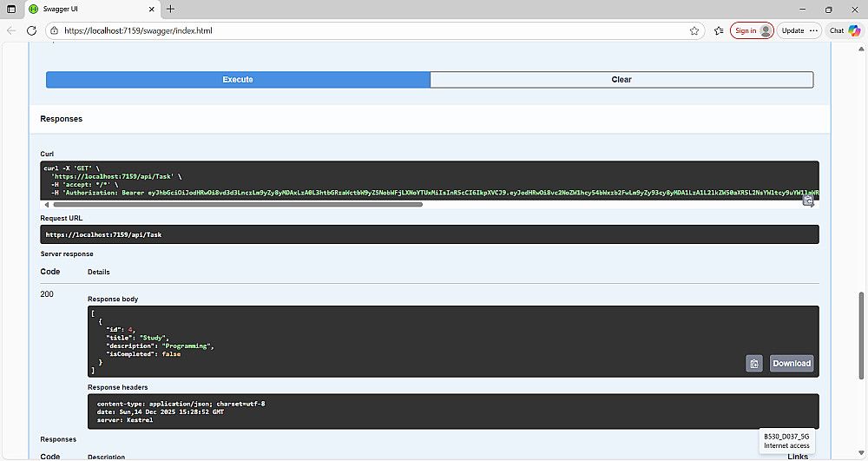
Task: Click the "title": "Study" line
Action: coord(137,338)
